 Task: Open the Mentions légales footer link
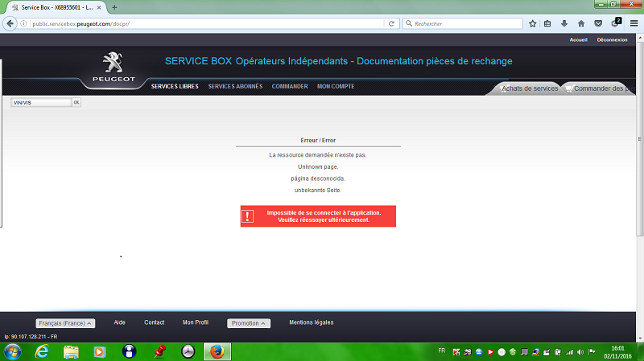312,322
